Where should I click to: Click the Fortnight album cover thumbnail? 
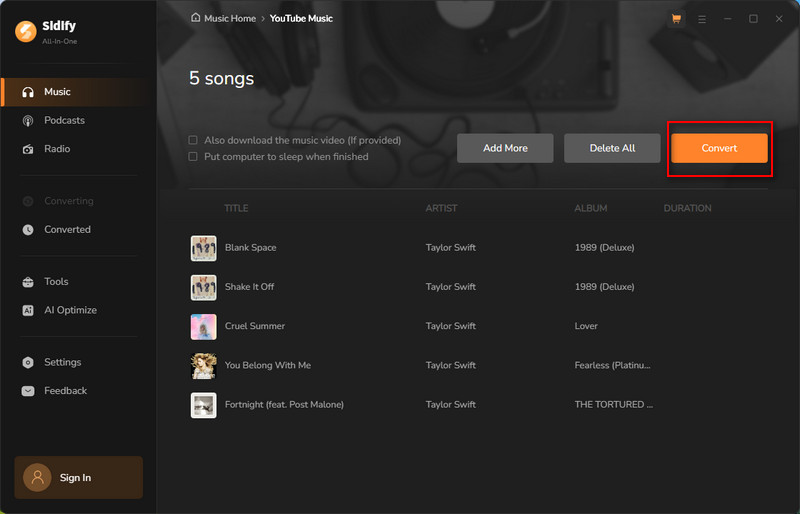point(204,405)
